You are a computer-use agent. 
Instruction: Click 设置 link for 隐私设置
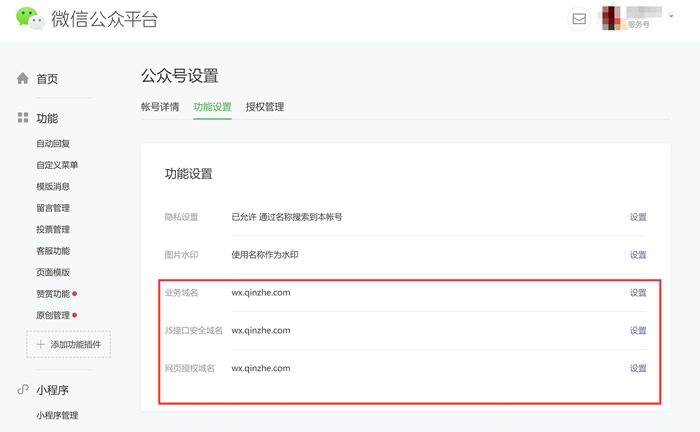coord(638,217)
